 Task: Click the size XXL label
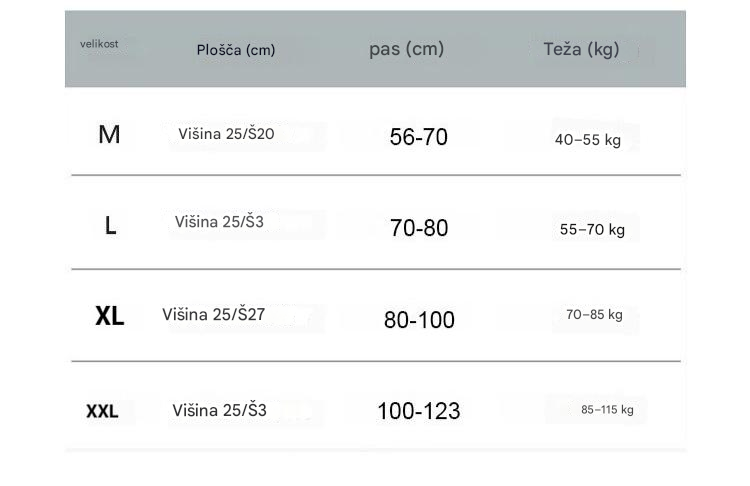coord(102,411)
